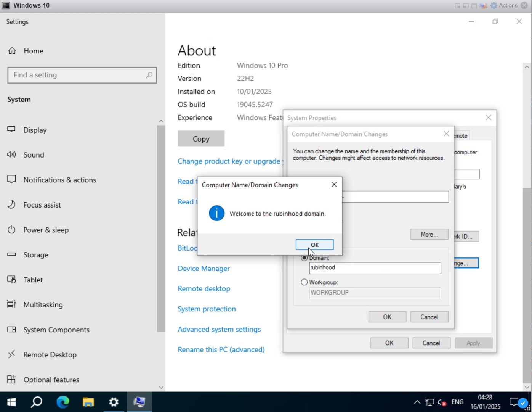The width and height of the screenshot is (532, 412).
Task: Click ENG language indicator
Action: (457, 402)
